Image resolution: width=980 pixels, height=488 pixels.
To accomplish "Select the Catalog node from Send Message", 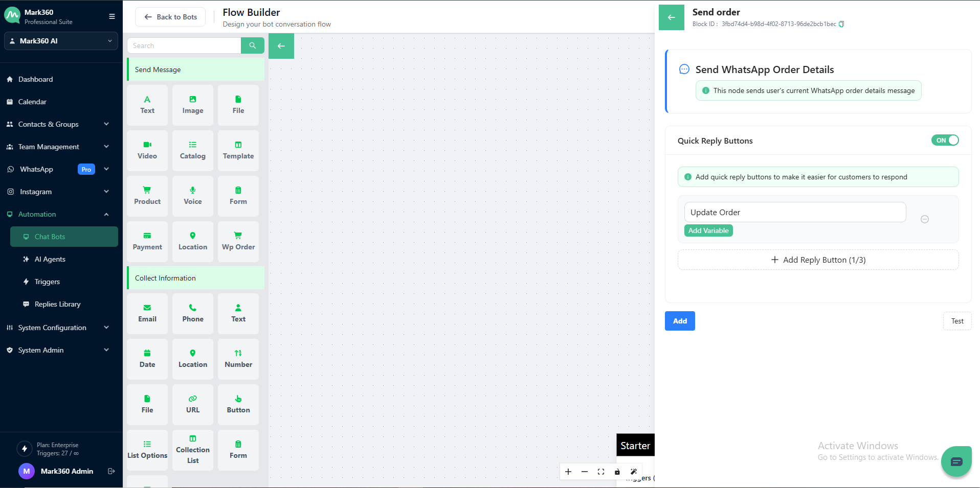I will tap(192, 150).
